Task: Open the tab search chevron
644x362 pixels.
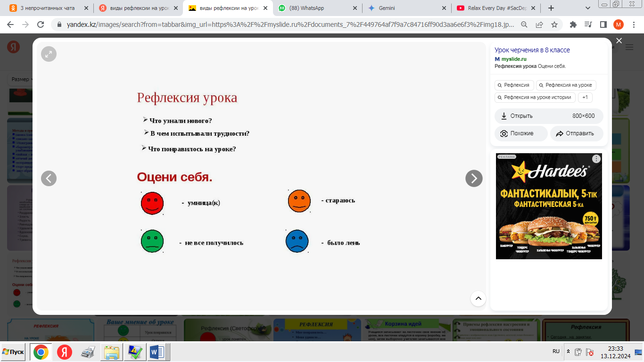Action: [588, 8]
